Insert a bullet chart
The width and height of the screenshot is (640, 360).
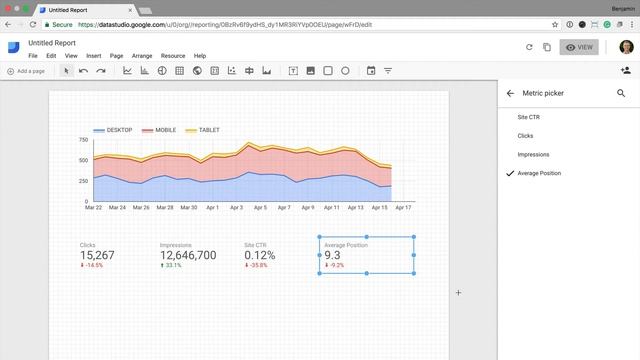point(249,71)
